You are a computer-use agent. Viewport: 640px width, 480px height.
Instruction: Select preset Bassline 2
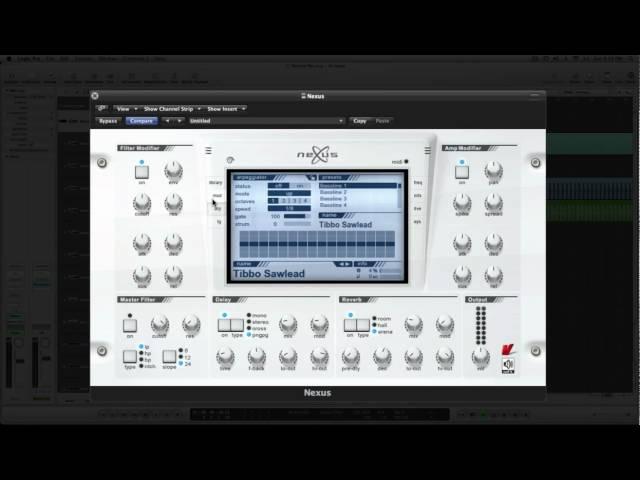coord(358,192)
